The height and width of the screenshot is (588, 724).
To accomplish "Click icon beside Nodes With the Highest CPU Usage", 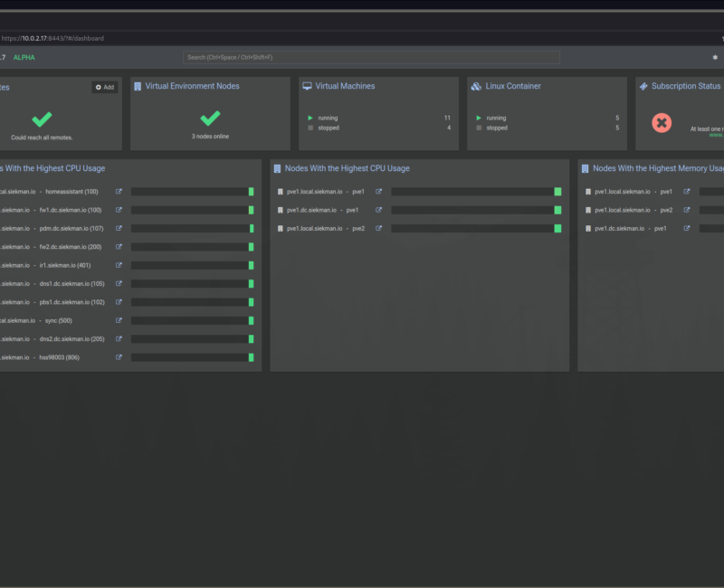I will (x=277, y=169).
